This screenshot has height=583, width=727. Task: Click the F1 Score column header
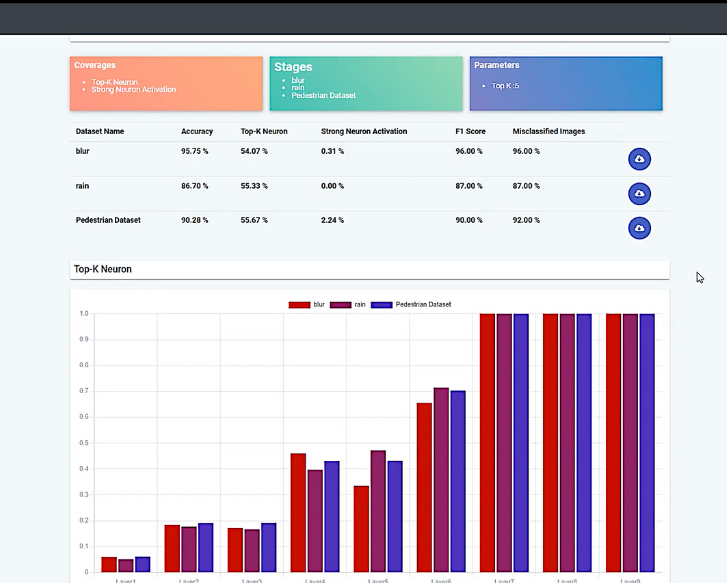tap(471, 131)
